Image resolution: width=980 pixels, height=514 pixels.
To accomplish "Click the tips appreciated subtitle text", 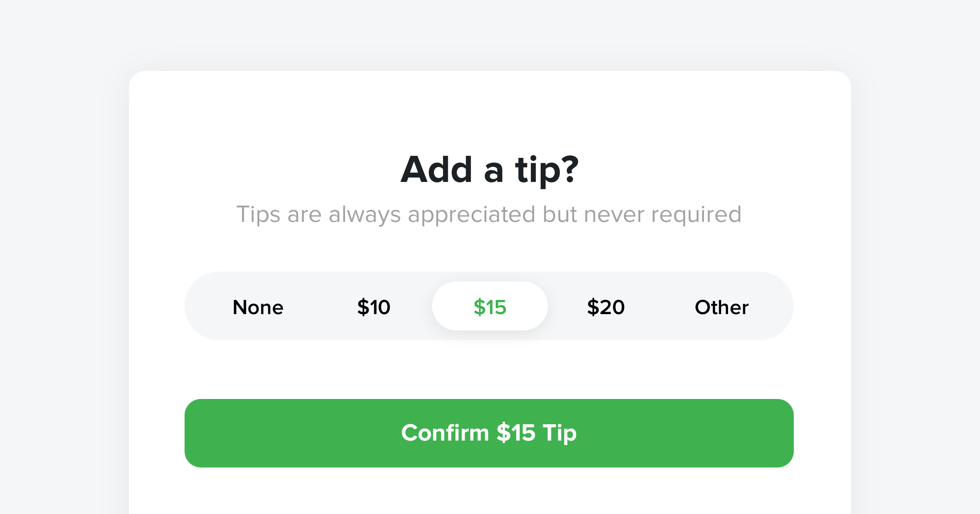I will (x=489, y=215).
